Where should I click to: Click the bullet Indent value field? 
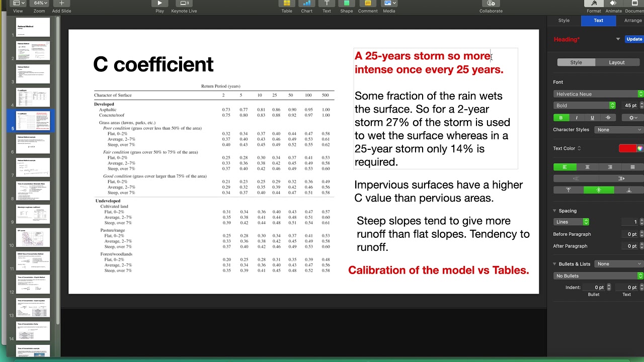(x=594, y=288)
